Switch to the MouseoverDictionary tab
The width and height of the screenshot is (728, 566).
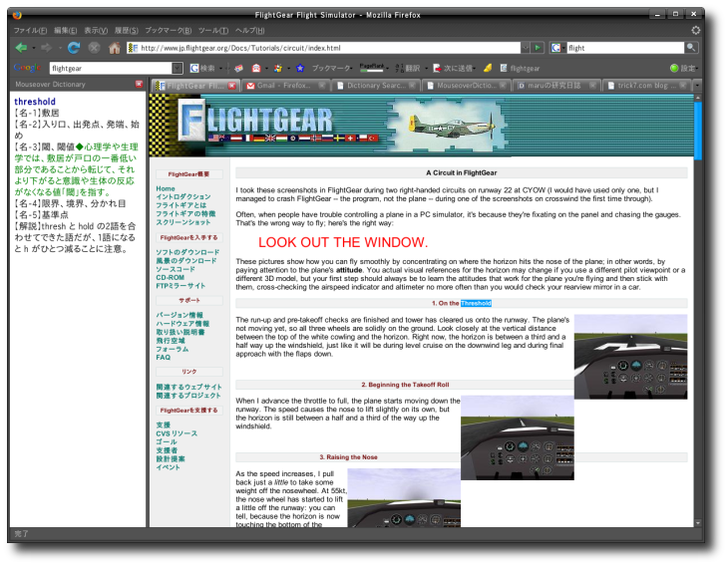pos(466,86)
